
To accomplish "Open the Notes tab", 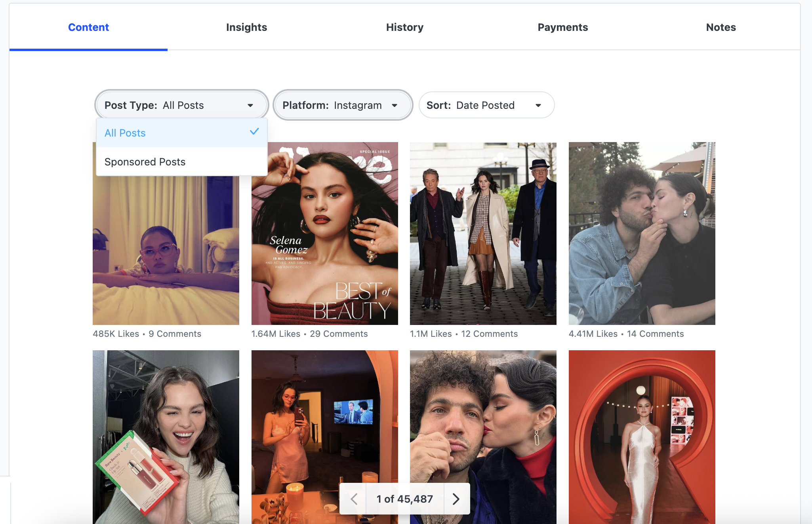I will (721, 27).
